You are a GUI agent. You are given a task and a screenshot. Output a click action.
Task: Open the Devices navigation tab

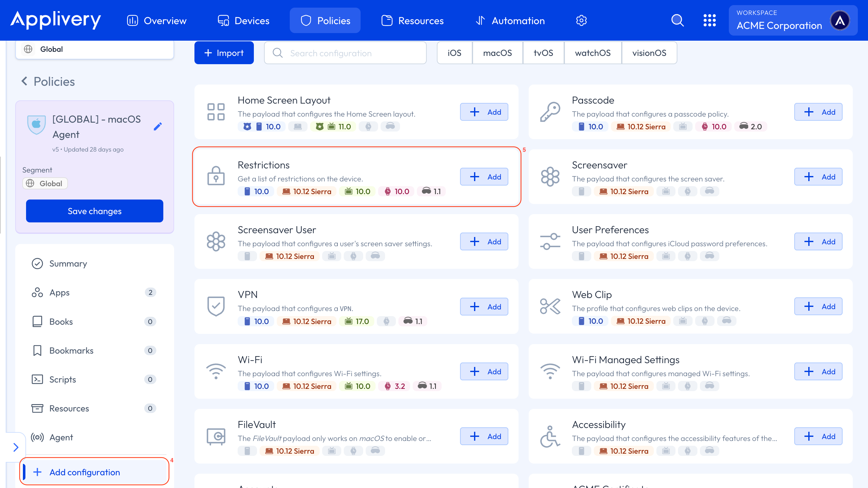(x=244, y=21)
